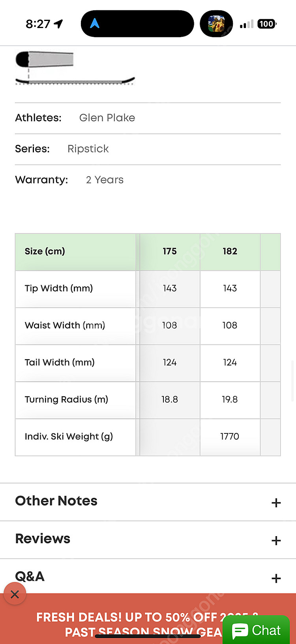Tap the chat bubble icon
The width and height of the screenshot is (296, 644).
point(240,631)
